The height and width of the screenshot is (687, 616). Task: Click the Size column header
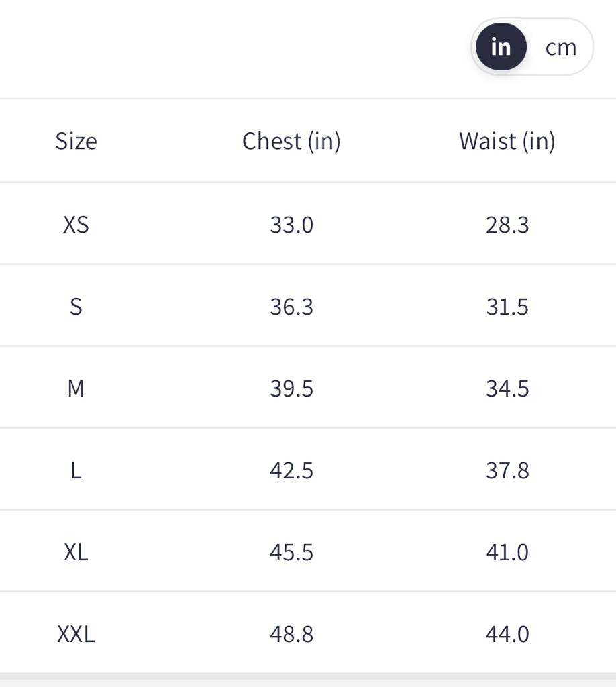pyautogui.click(x=76, y=141)
